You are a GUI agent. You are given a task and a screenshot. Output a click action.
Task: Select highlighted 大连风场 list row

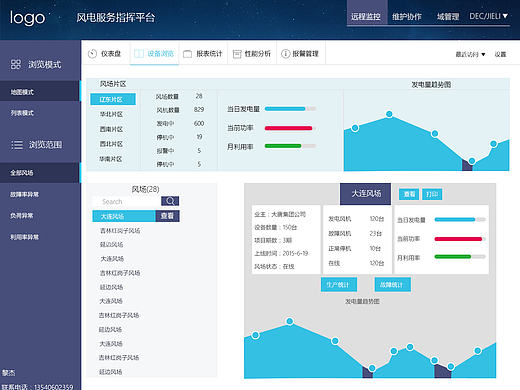pos(124,216)
